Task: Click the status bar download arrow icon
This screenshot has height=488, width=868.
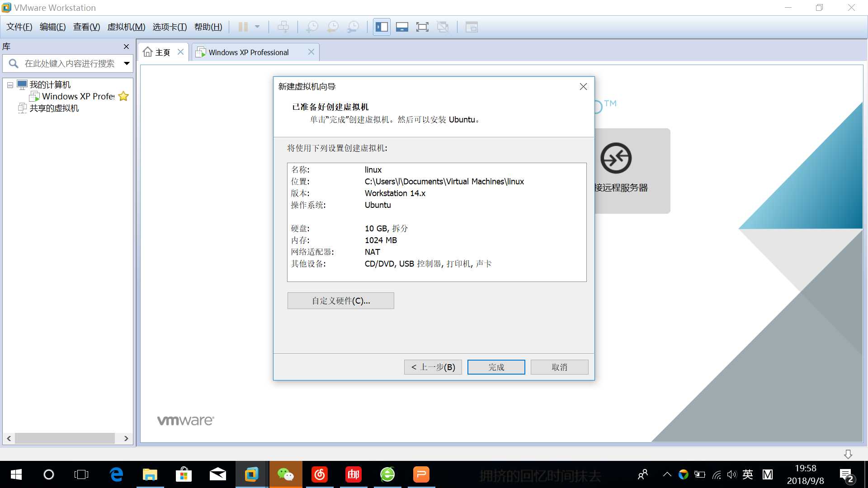Action: (848, 454)
